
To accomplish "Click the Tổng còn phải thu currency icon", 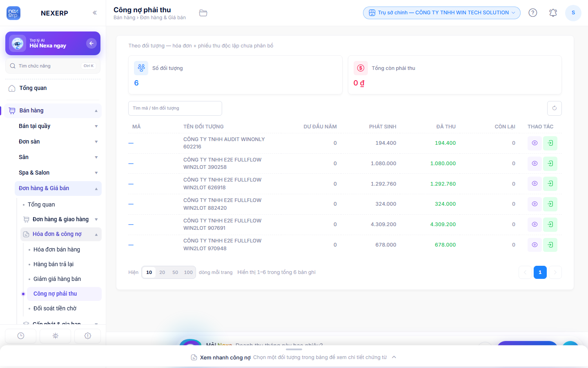I will pos(361,68).
